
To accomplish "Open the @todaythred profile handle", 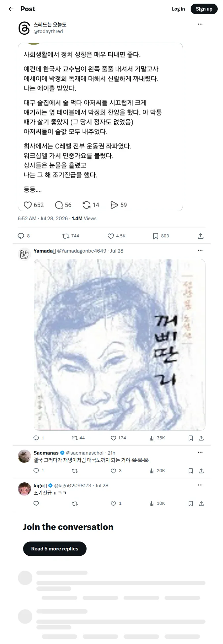I will click(48, 31).
